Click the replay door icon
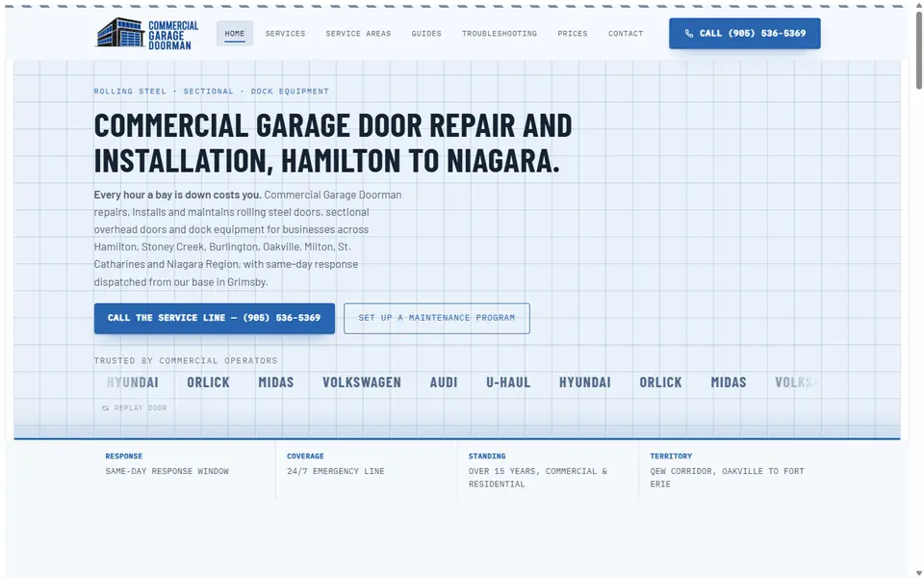This screenshot has height=578, width=924. pos(106,408)
